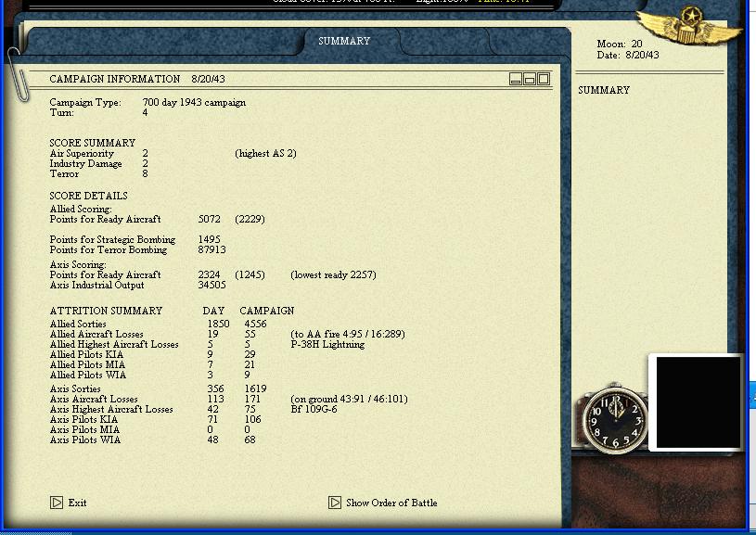The height and width of the screenshot is (535, 756).
Task: Click the Exit label
Action: pos(77,503)
